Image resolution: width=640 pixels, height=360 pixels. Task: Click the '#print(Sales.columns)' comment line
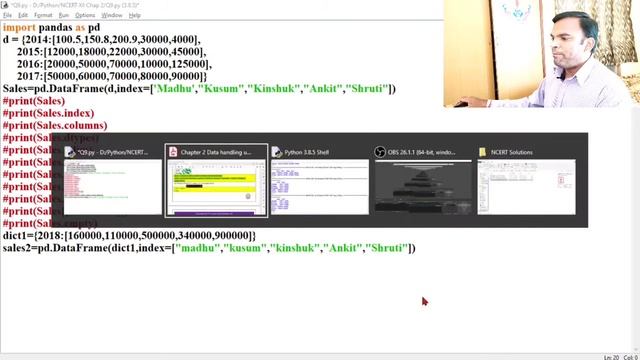[55, 125]
